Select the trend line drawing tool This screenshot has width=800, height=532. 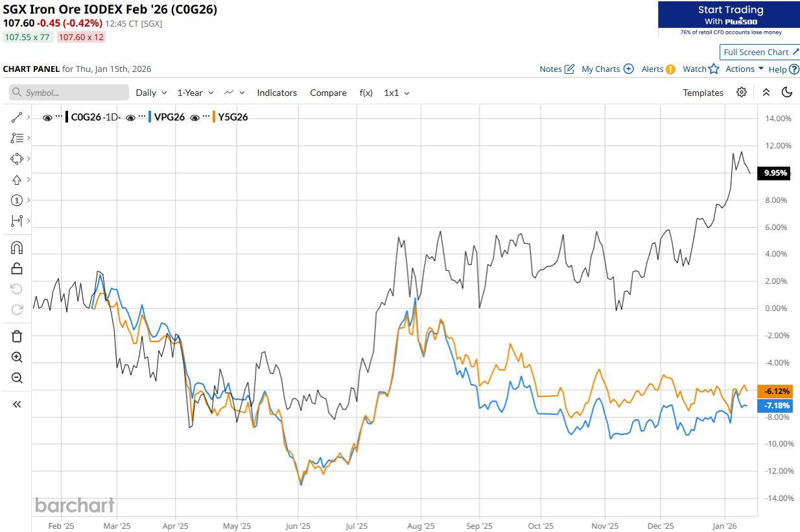[x=17, y=117]
